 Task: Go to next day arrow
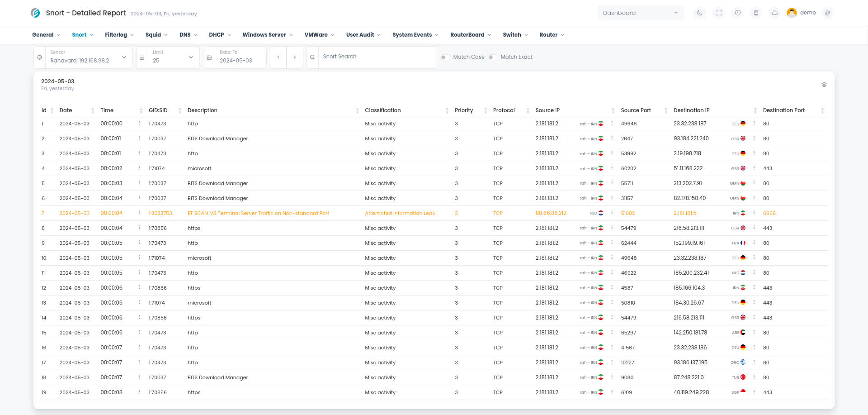point(295,57)
